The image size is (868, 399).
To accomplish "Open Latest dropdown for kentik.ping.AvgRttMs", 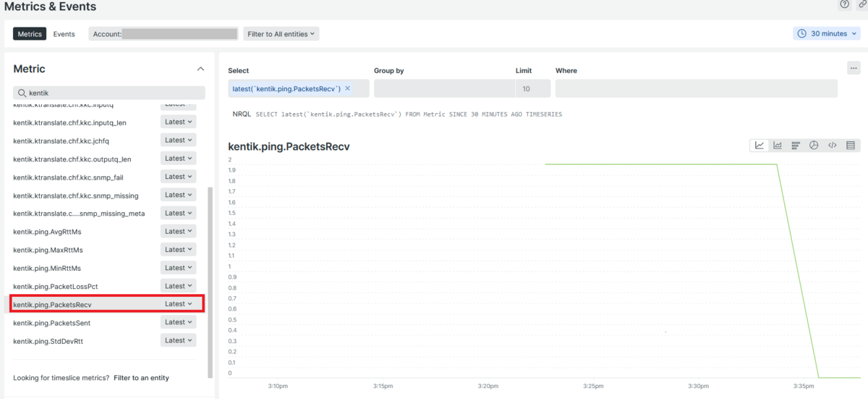I will click(x=178, y=232).
